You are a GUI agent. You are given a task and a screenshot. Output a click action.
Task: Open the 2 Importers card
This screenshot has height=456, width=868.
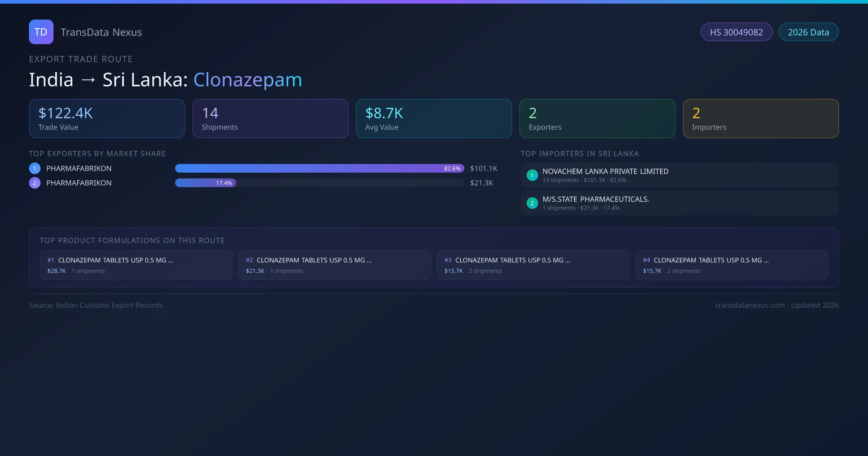[x=761, y=119]
